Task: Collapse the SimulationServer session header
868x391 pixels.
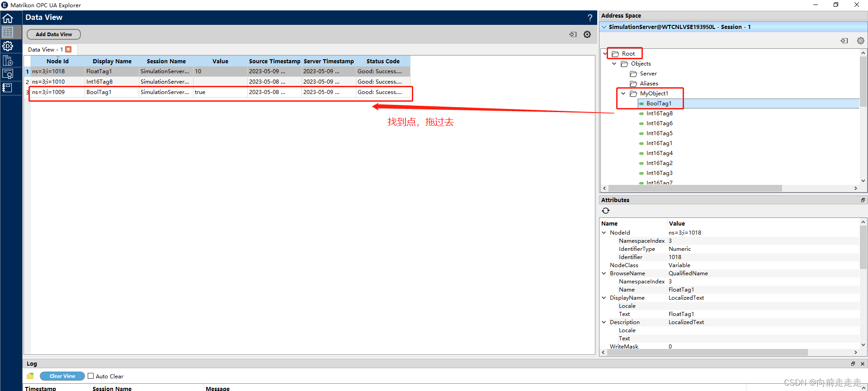Action: pyautogui.click(x=604, y=27)
